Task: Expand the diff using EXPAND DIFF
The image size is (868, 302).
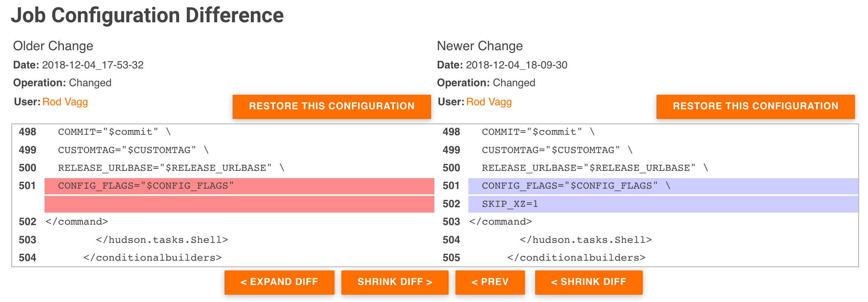Action: (x=279, y=282)
